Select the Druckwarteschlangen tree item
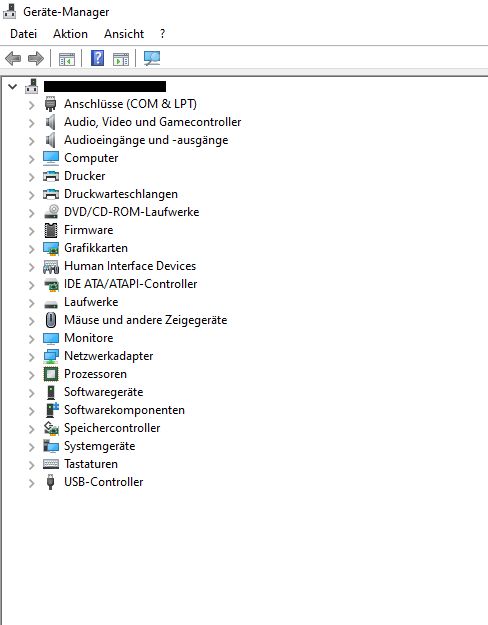 (121, 194)
